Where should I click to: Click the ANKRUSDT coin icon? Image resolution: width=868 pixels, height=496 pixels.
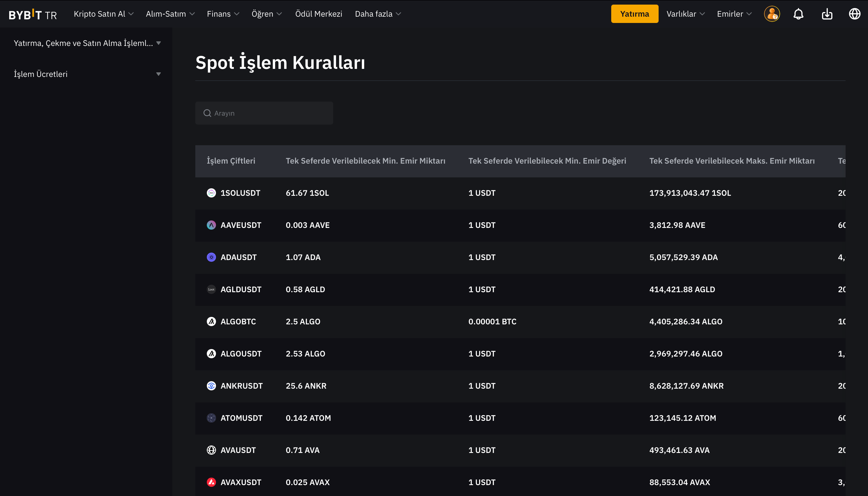pyautogui.click(x=211, y=386)
